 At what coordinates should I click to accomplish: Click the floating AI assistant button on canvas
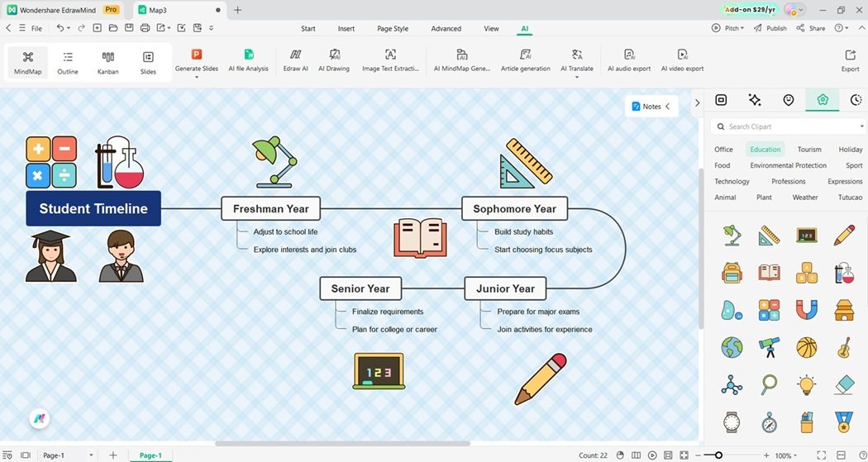(x=40, y=419)
